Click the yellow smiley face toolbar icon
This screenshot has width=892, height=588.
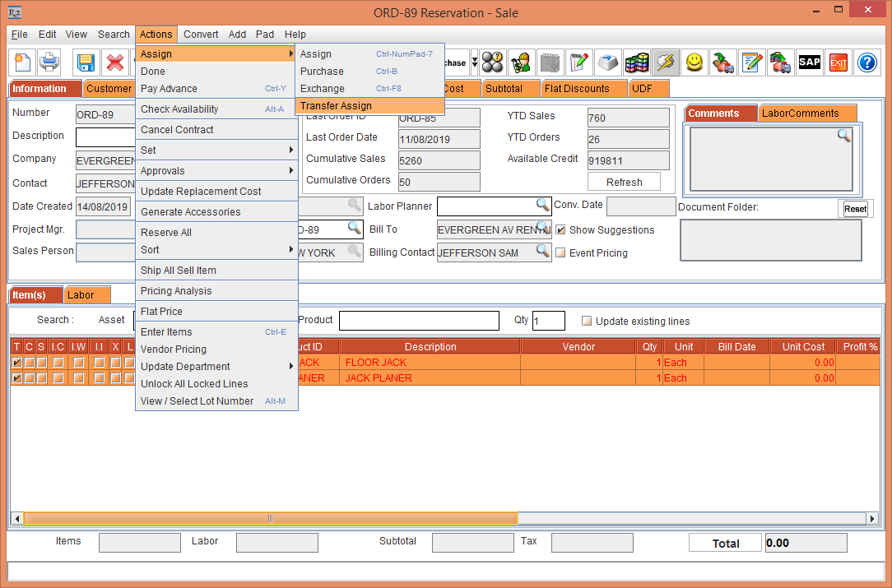pyautogui.click(x=695, y=62)
